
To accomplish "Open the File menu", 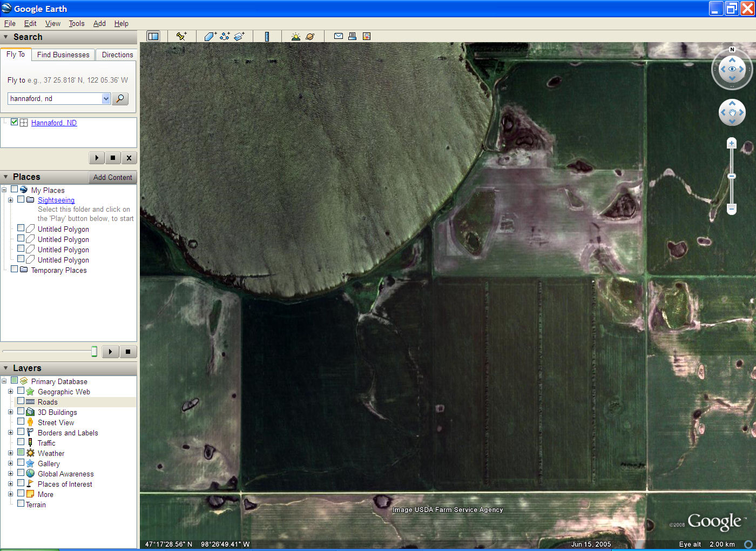I will point(10,23).
